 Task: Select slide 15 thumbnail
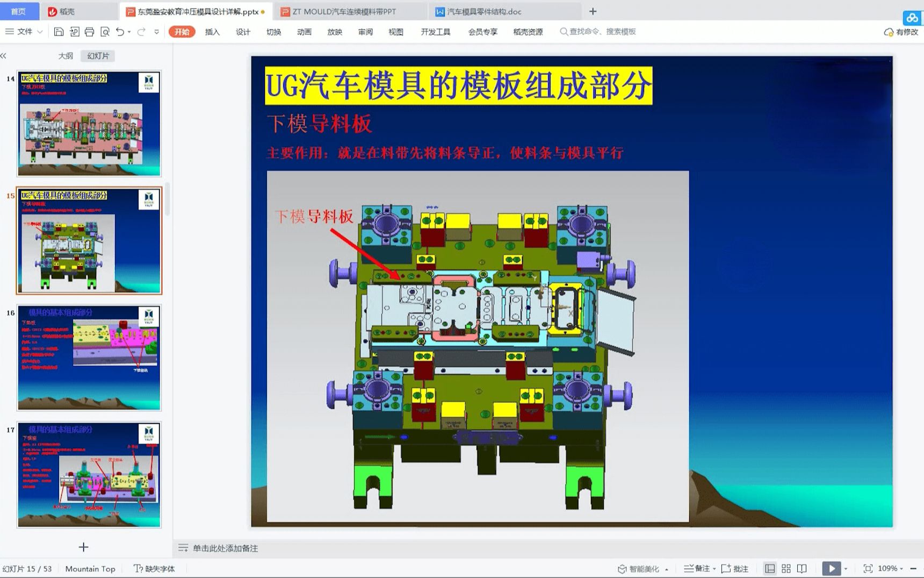pyautogui.click(x=89, y=240)
